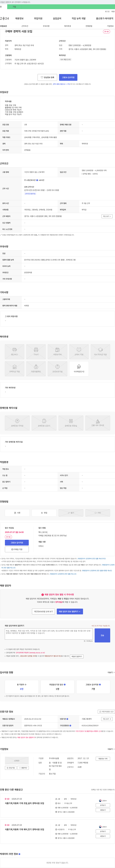Click the 고용24 입사지원 button under 접수 마감일
The height and width of the screenshot is (868, 115).
click(x=17, y=543)
